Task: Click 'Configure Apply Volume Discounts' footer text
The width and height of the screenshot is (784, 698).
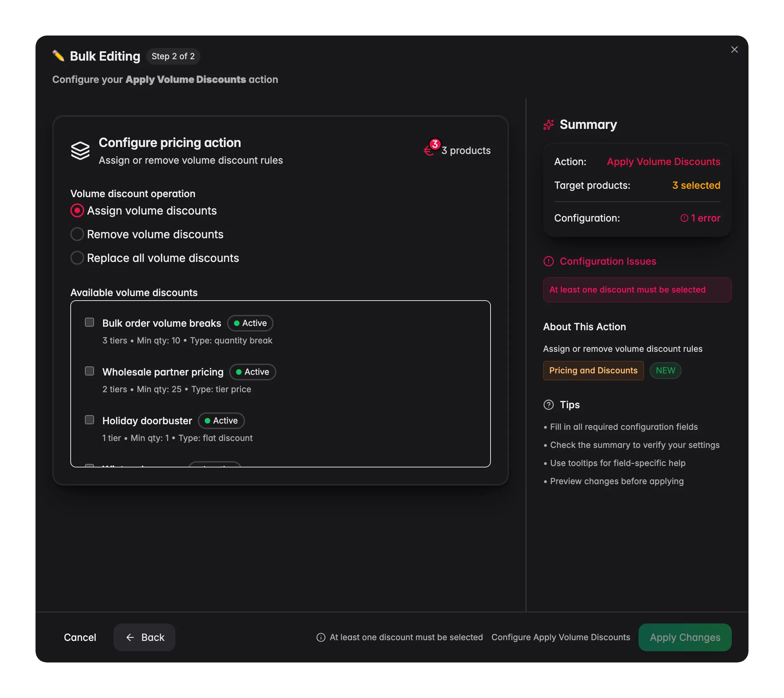Action: tap(560, 637)
